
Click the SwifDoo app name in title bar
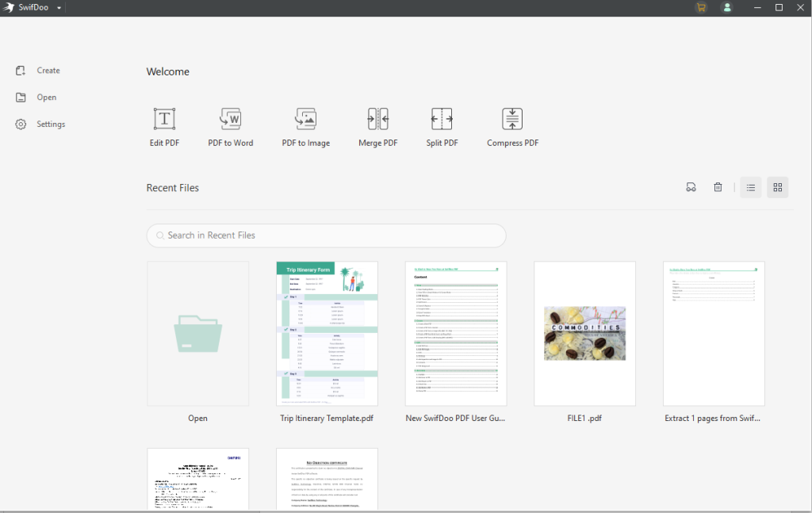pyautogui.click(x=33, y=8)
